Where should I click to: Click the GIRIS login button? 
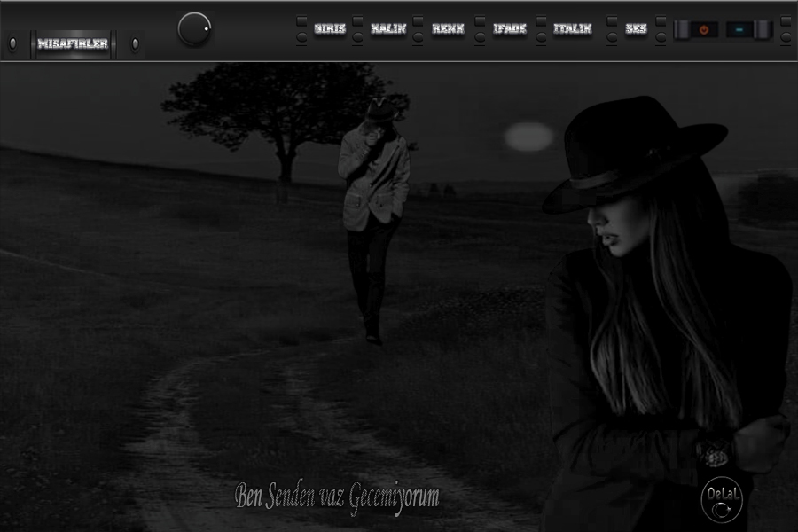[329, 28]
